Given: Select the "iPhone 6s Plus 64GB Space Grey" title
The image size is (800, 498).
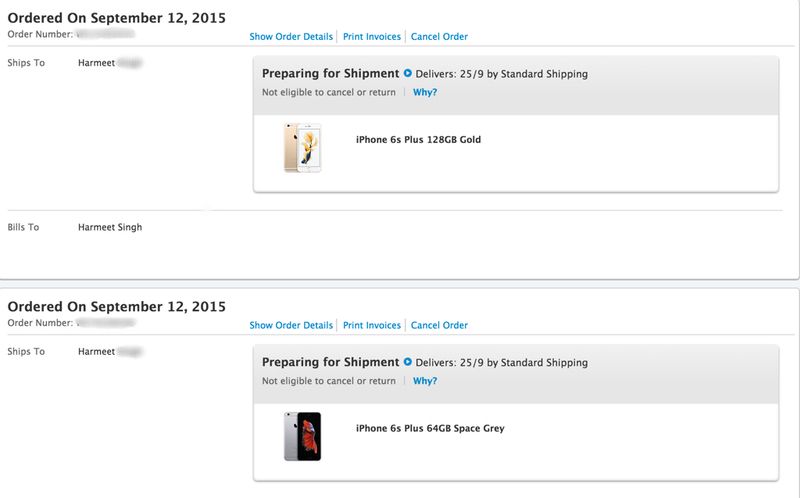Looking at the screenshot, I should (430, 429).
